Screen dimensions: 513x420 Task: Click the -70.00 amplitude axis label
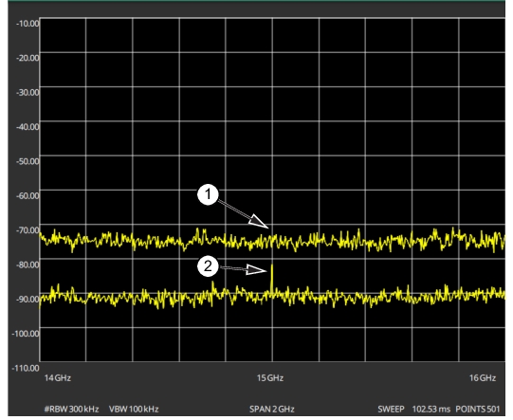27,230
